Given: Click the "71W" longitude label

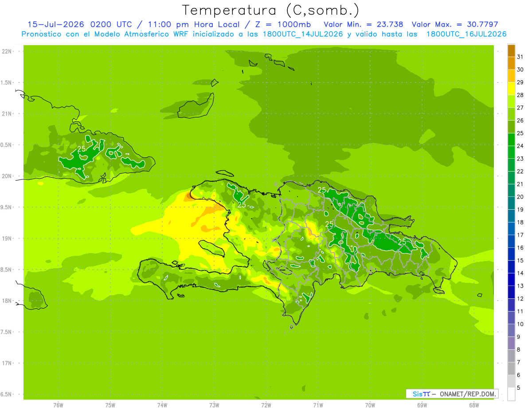Looking at the screenshot, I should (318, 405).
